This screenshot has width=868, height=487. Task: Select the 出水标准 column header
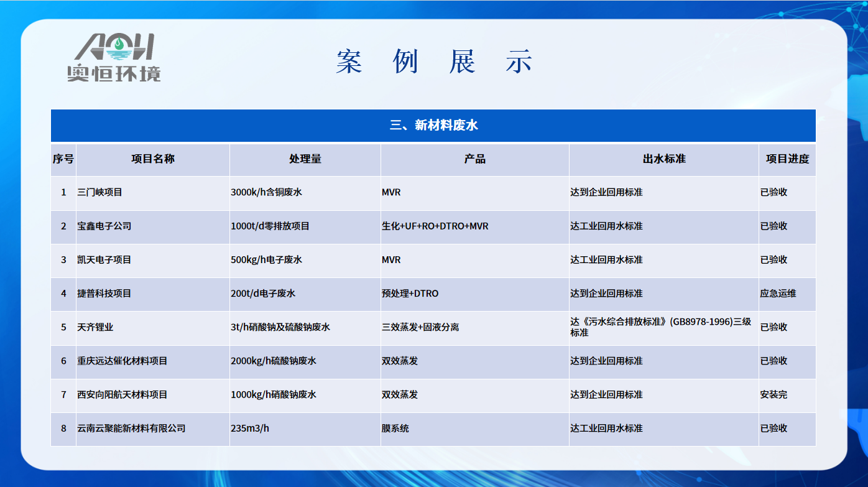663,159
